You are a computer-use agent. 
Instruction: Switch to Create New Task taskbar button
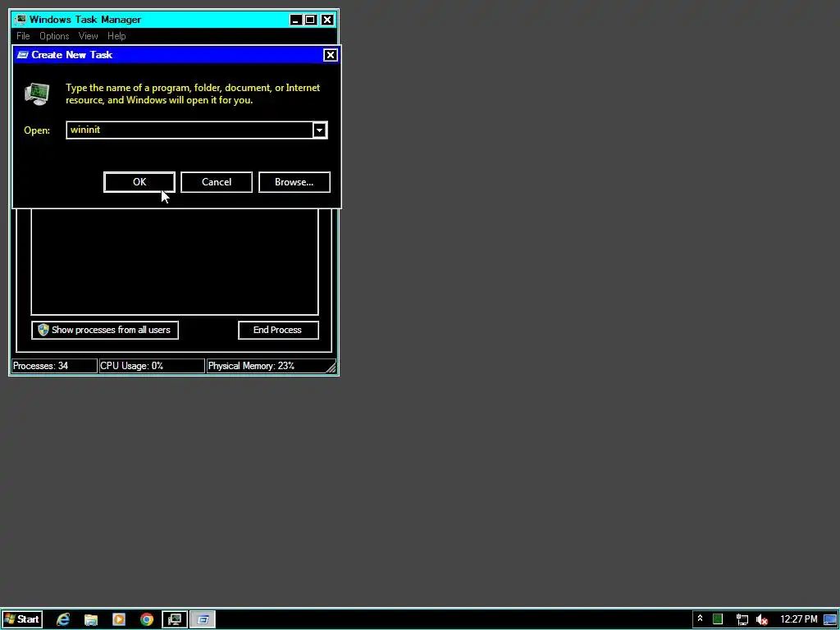203,620
